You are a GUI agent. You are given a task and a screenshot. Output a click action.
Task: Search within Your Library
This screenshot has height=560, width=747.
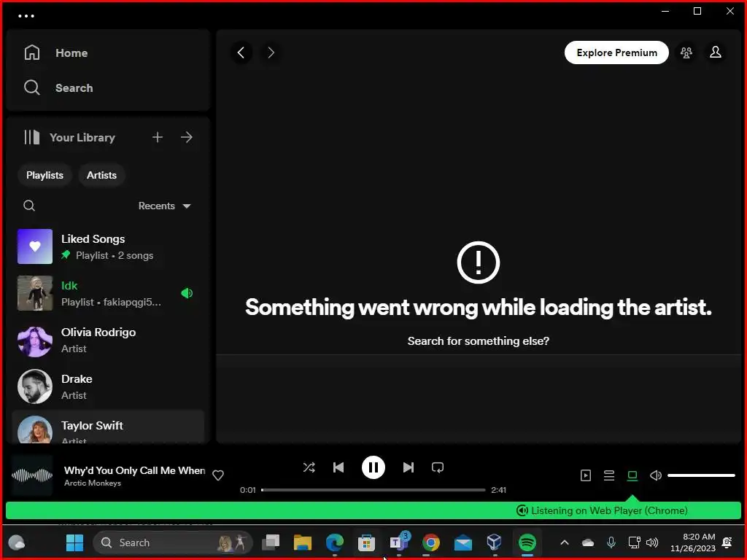29,206
